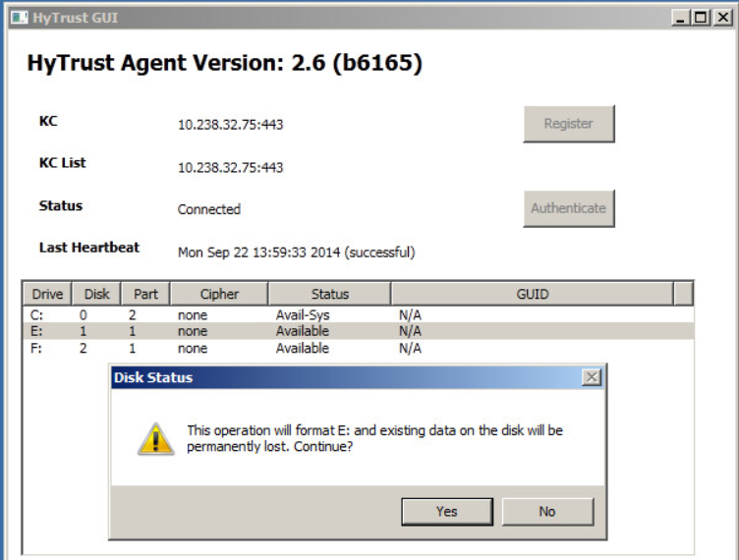
Task: Sort by the Disk column header
Action: pos(96,294)
